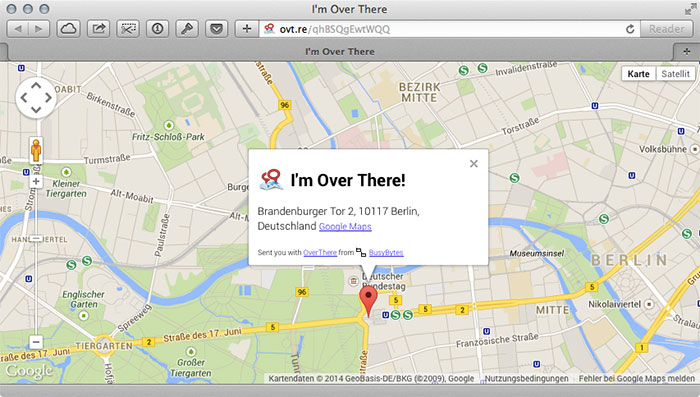Close the I'm Over There popup

pyautogui.click(x=474, y=164)
